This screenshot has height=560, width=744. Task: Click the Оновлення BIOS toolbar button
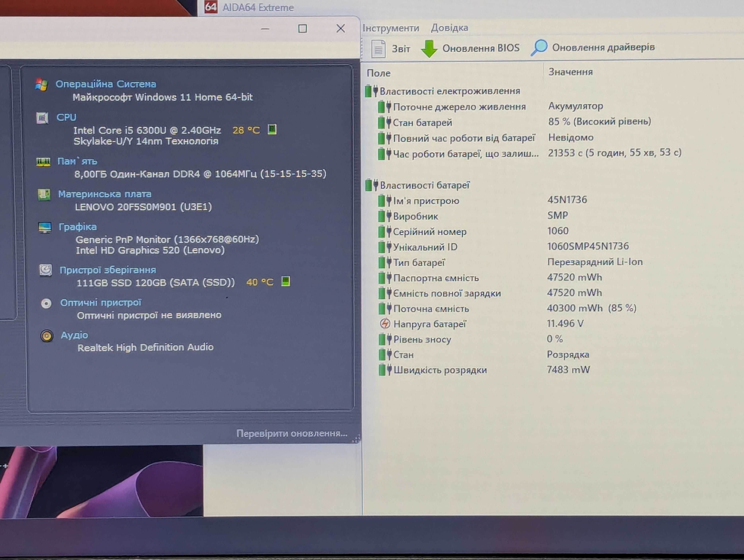(470, 48)
